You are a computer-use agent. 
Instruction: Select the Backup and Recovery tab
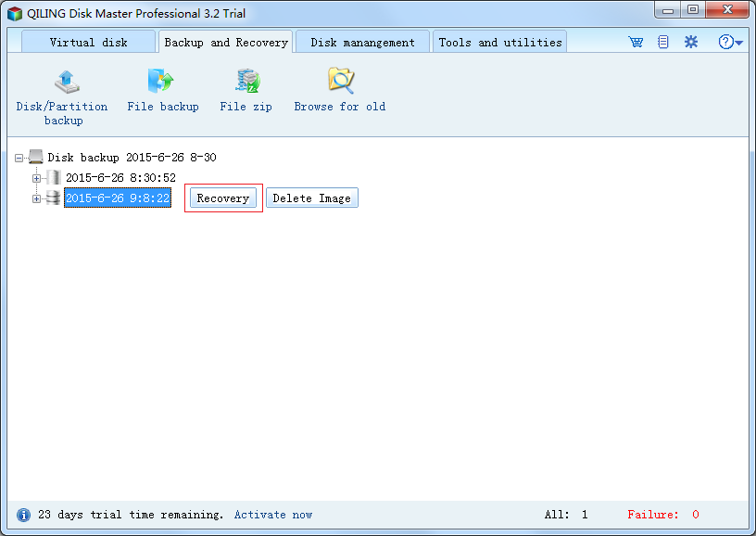[226, 42]
